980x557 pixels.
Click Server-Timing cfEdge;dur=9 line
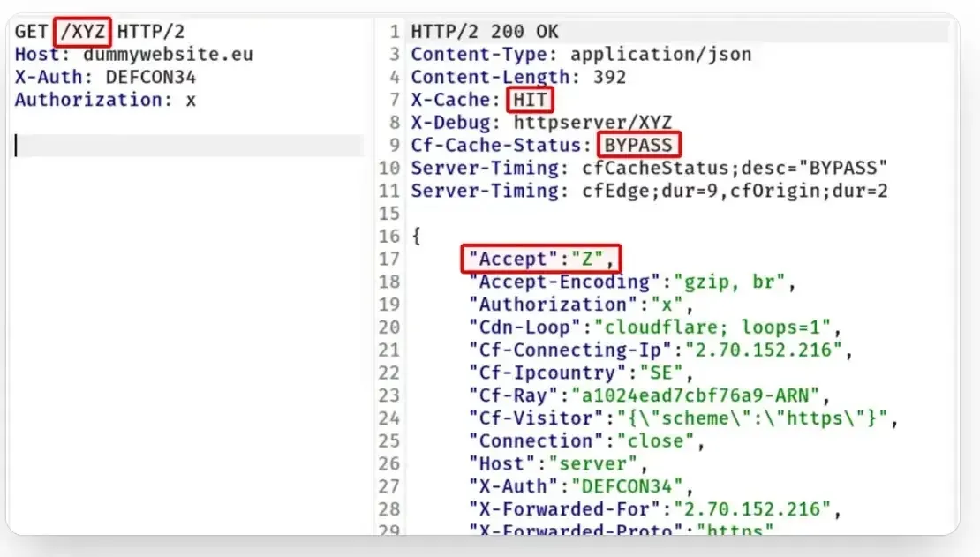pos(649,191)
